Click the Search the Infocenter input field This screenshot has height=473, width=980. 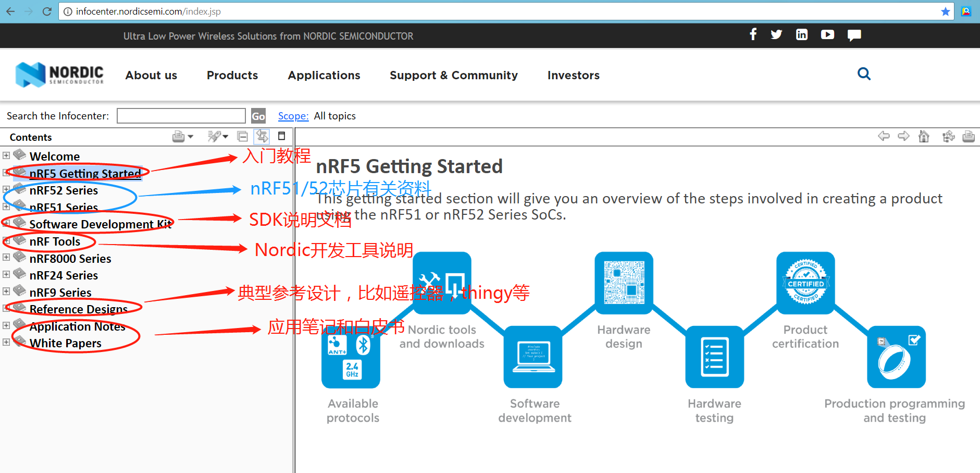click(181, 116)
